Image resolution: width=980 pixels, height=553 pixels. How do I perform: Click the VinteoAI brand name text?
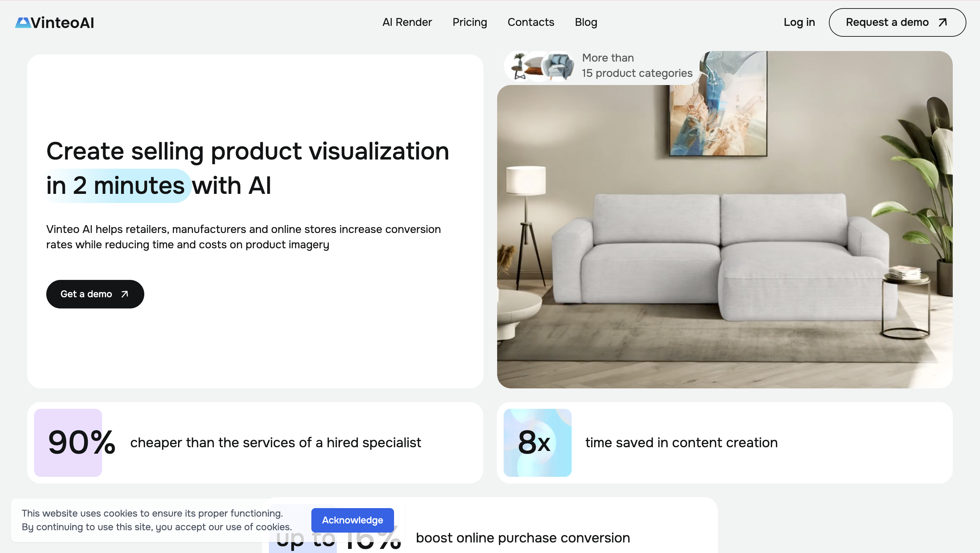62,23
